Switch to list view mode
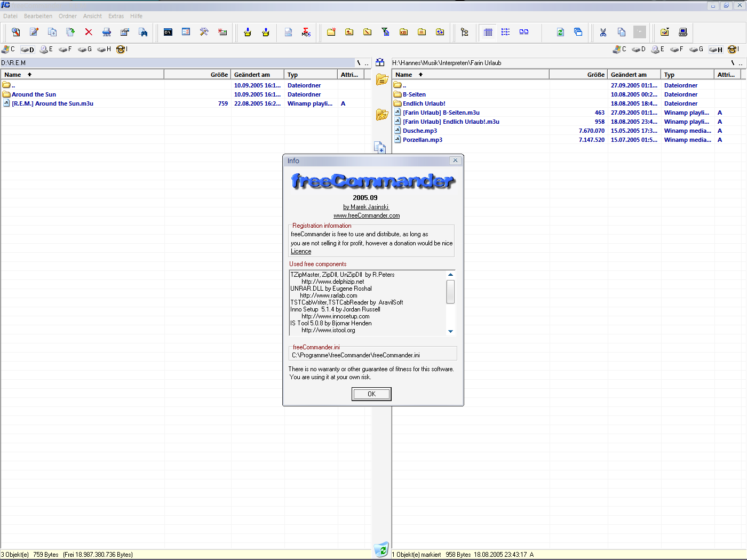Screen dimensions: 747x560 pos(506,32)
